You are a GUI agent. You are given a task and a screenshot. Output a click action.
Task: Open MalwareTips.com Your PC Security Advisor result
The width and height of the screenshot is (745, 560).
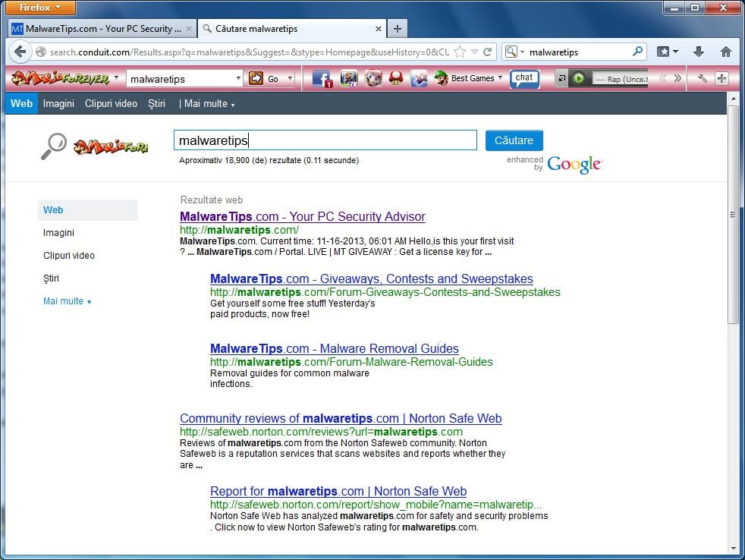302,217
